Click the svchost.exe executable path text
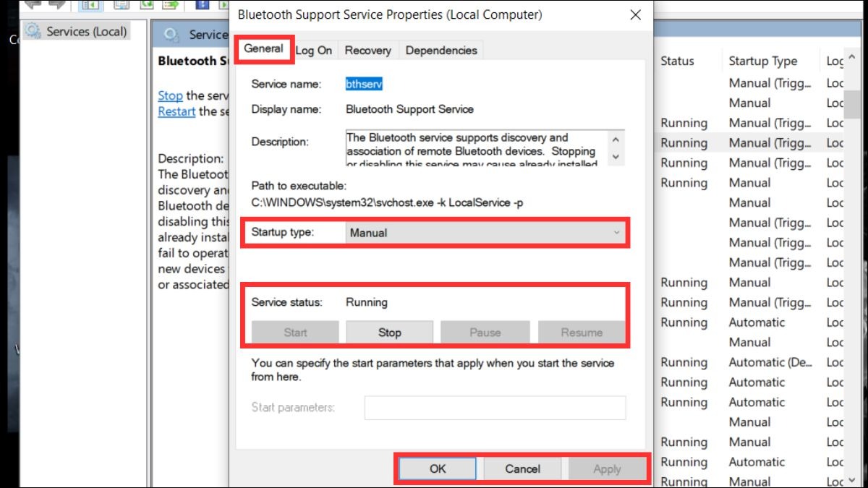 (387, 202)
